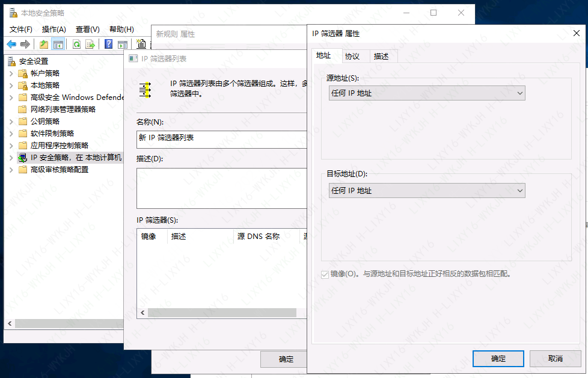Image resolution: width=588 pixels, height=378 pixels.
Task: Open the 查看(V) menu
Action: 87,29
